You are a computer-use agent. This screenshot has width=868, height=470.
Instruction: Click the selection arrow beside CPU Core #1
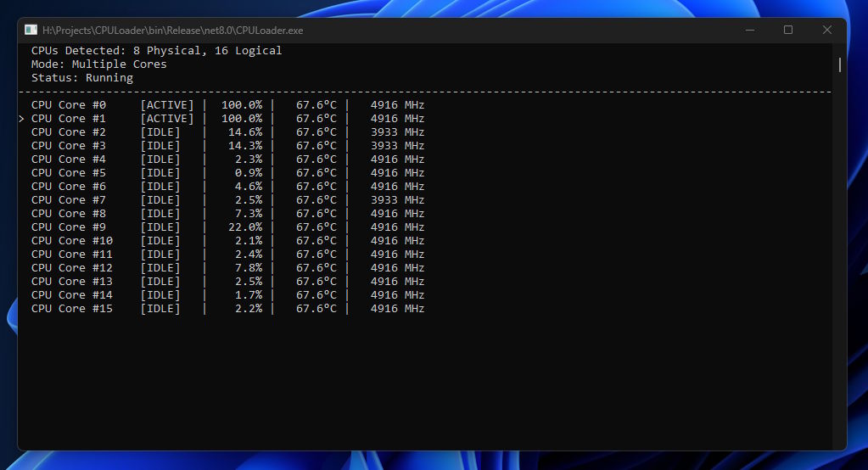tap(21, 119)
